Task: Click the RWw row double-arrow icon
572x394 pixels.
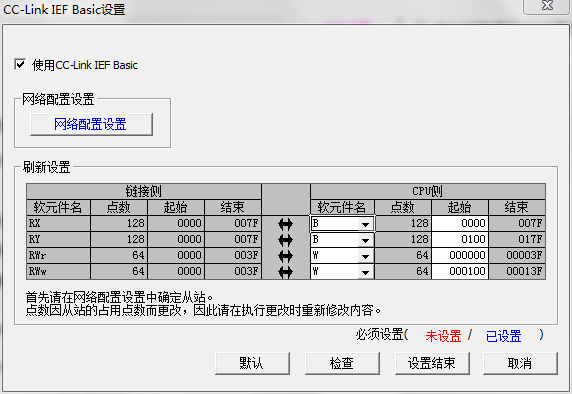Action: 285,272
